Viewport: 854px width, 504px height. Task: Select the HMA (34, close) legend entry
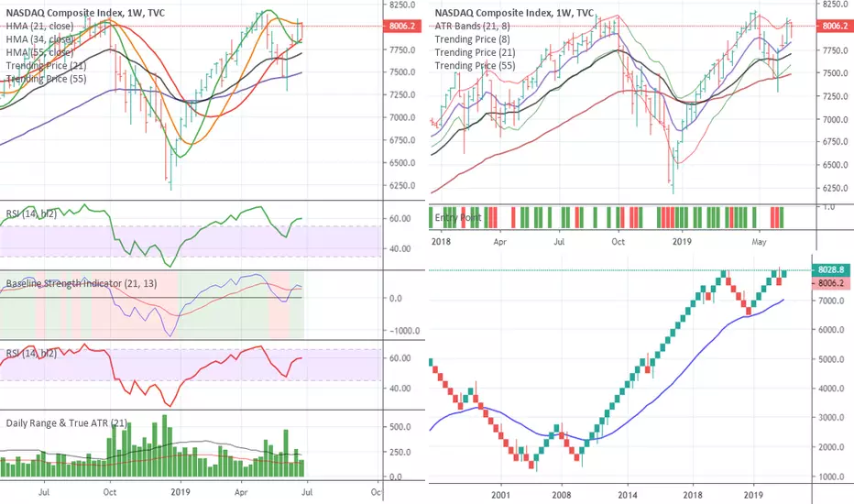pos(39,38)
